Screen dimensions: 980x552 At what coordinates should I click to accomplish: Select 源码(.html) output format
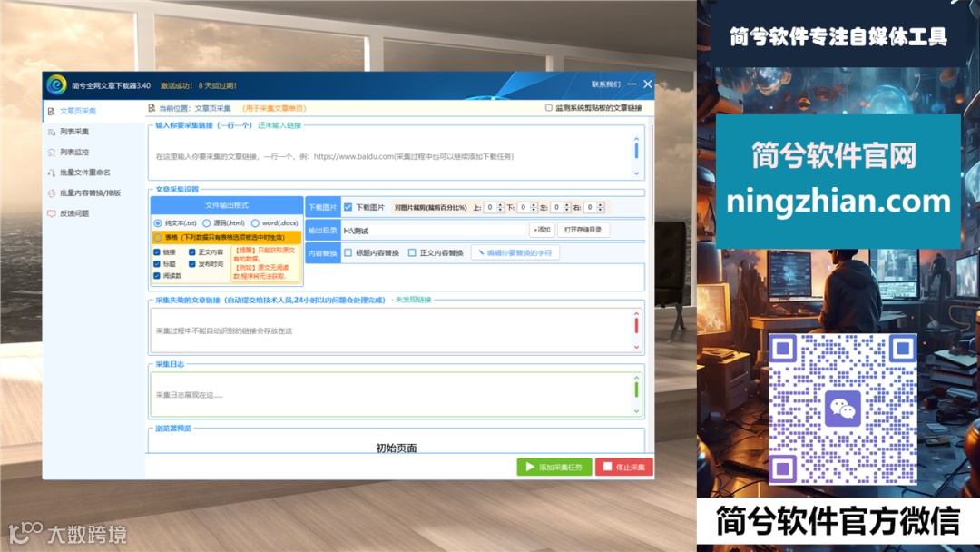206,223
